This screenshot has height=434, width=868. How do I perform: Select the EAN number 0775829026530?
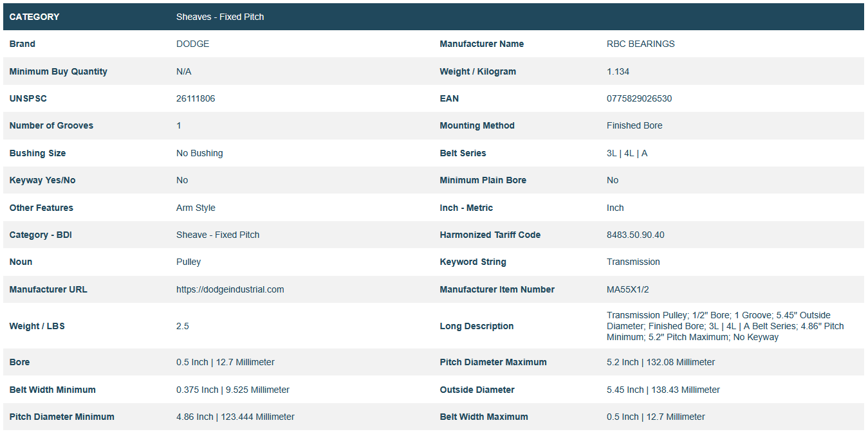639,98
